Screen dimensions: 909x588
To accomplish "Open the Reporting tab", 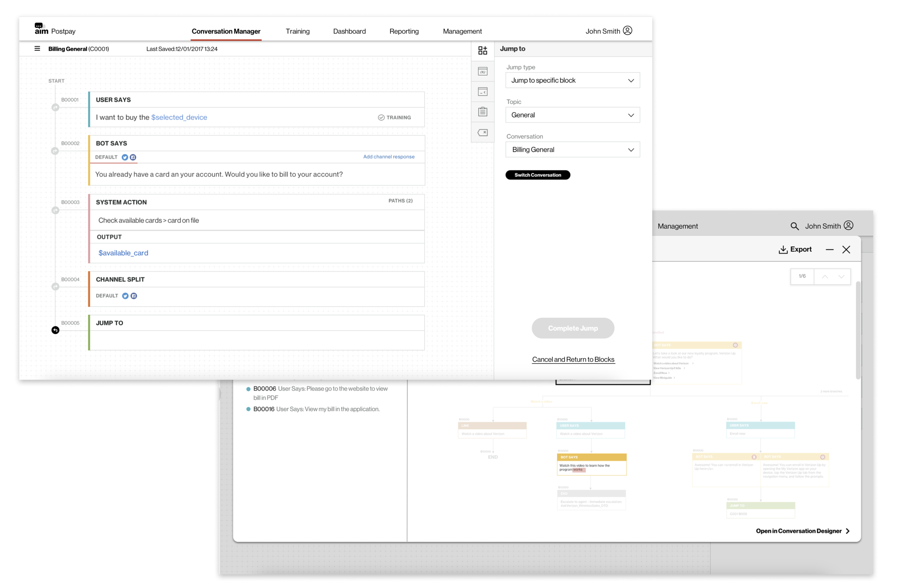I will [404, 31].
